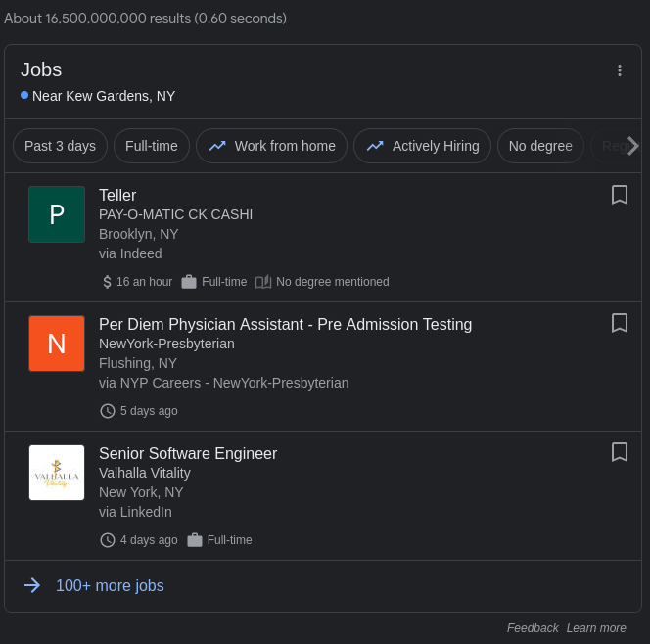Bookmark the Teller job listing
The height and width of the screenshot is (644, 650).
point(619,195)
